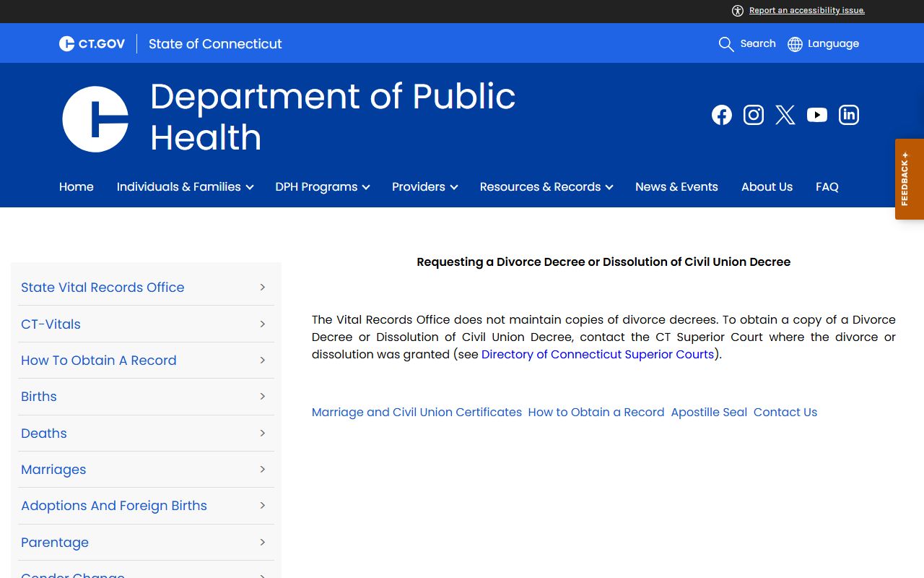
Task: Open the YouTube channel icon
Action: [x=816, y=115]
